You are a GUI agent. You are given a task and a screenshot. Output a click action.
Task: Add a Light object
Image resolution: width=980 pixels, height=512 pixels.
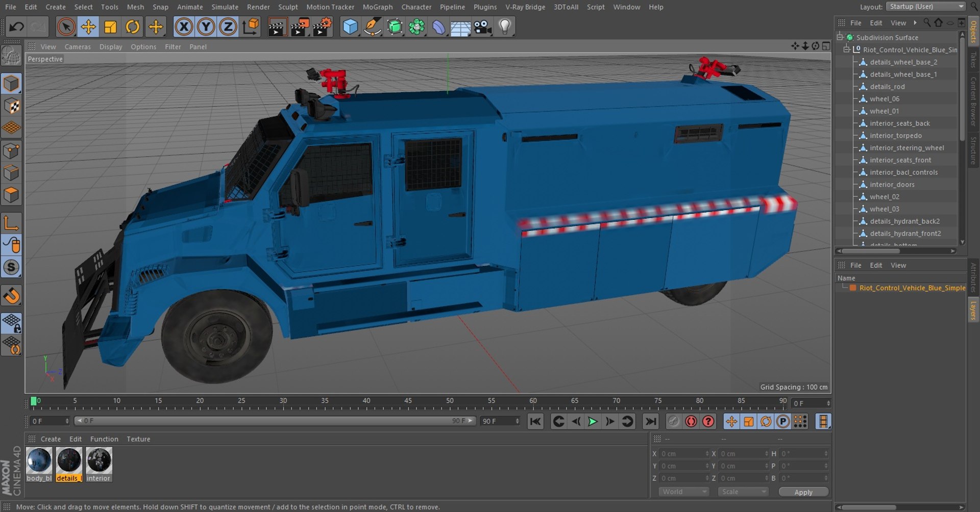pyautogui.click(x=505, y=27)
